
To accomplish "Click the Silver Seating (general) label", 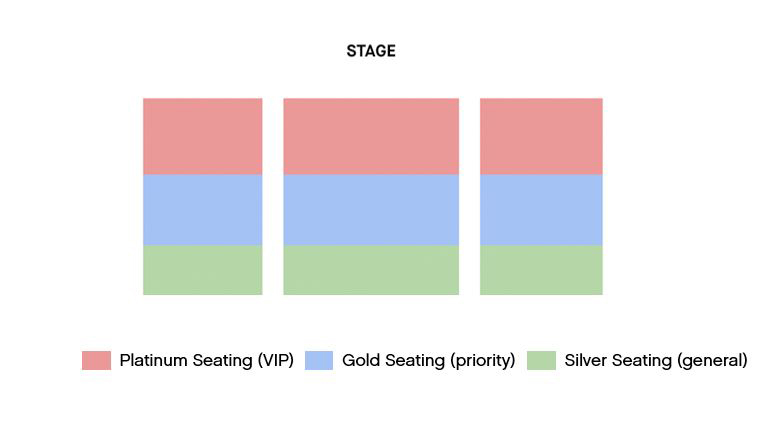I will (656, 360).
